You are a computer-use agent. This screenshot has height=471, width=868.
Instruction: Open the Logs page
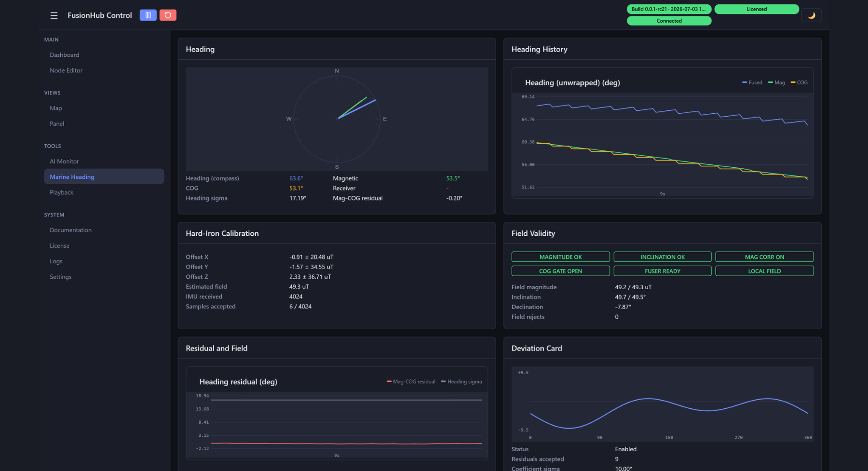(x=56, y=261)
